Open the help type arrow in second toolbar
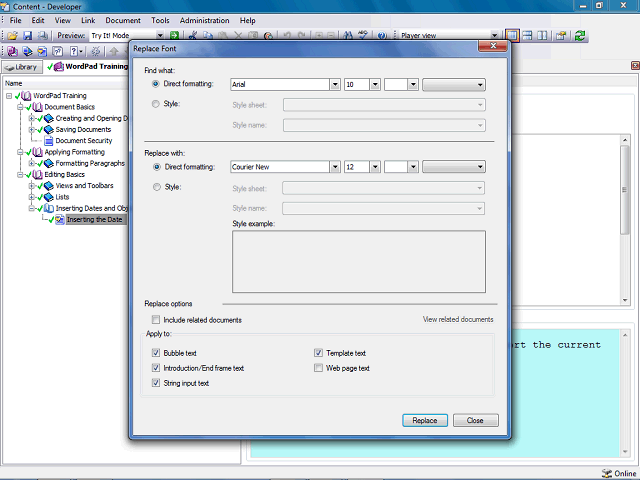 (x=81, y=51)
